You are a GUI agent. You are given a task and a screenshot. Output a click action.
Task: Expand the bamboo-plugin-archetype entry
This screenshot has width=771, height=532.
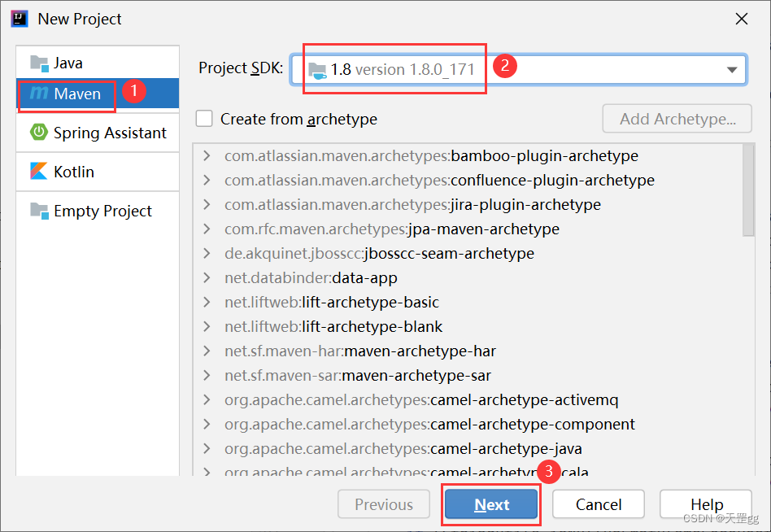pos(208,155)
